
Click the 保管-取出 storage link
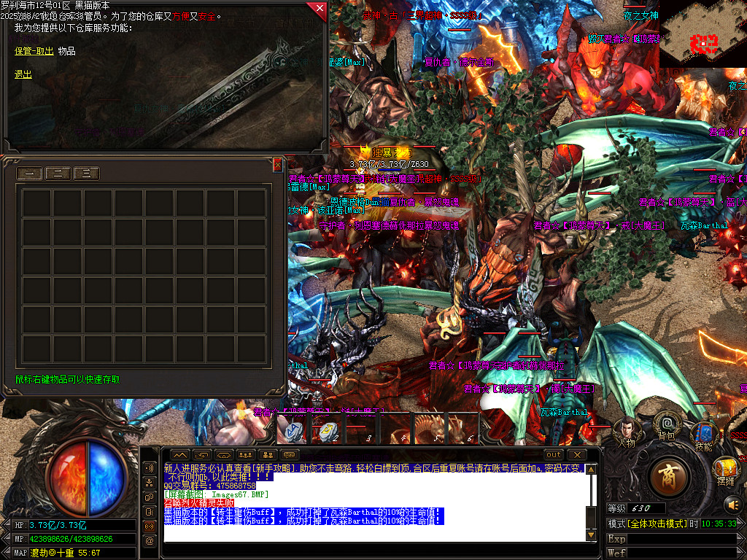tap(34, 51)
